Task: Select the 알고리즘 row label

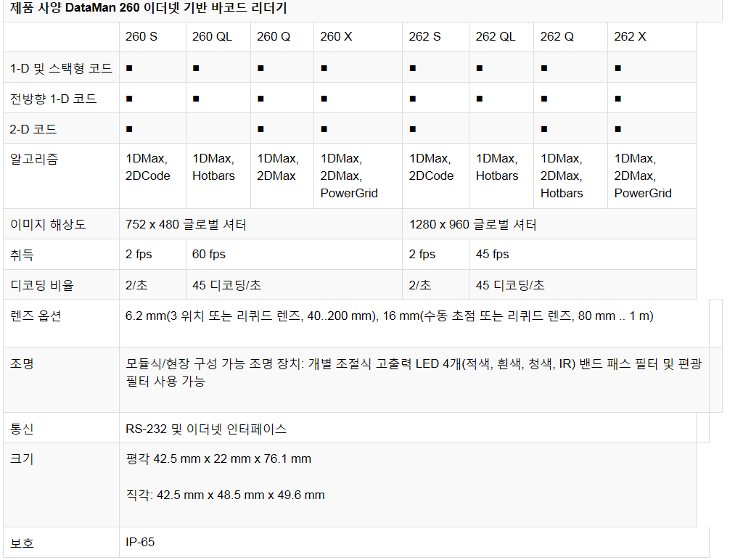Action: pos(35,159)
